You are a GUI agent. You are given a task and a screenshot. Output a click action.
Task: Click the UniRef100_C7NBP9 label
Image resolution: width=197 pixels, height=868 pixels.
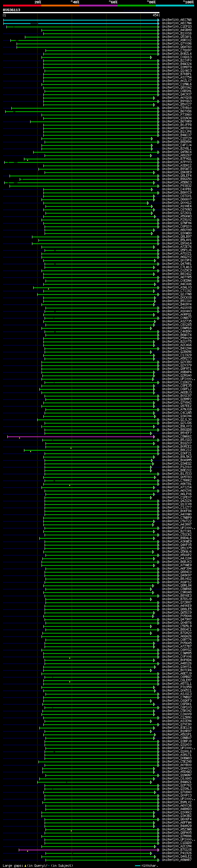177,518
